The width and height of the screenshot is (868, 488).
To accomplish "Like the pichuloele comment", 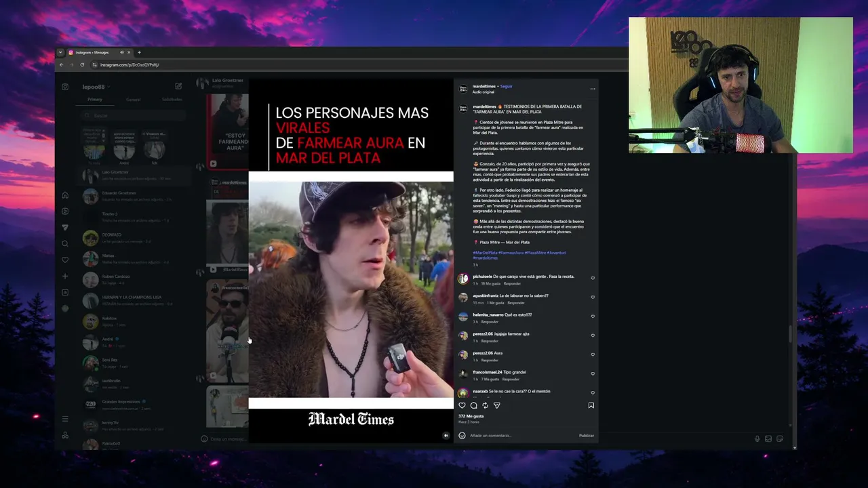I will [x=593, y=278].
